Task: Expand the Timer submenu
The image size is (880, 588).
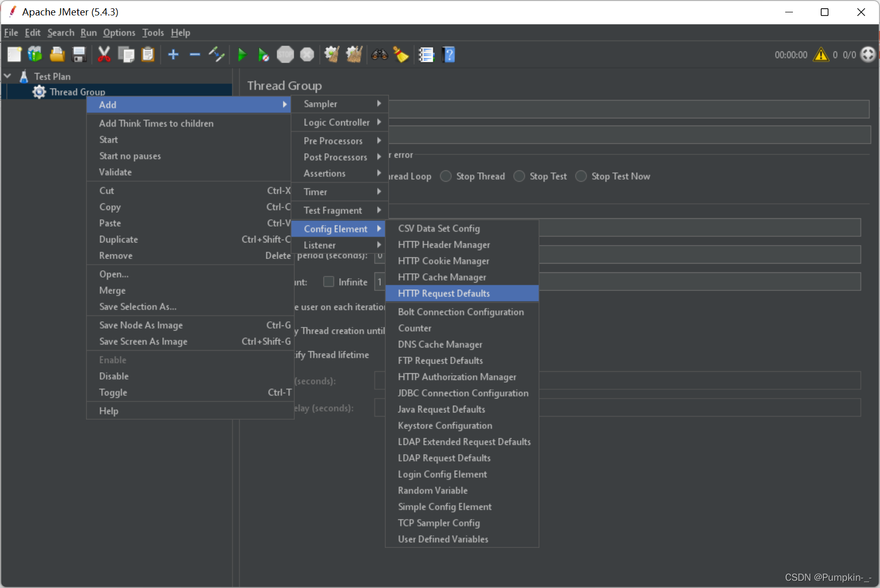Action: (340, 192)
